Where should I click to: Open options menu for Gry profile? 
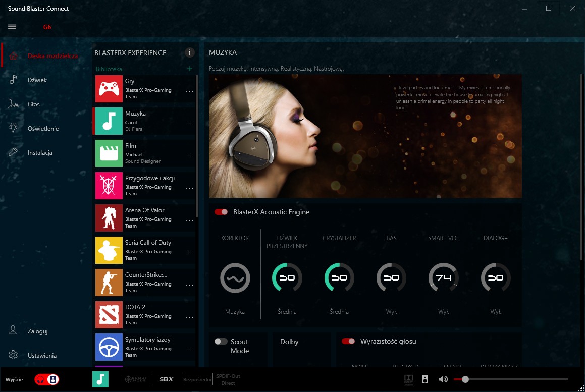click(189, 91)
